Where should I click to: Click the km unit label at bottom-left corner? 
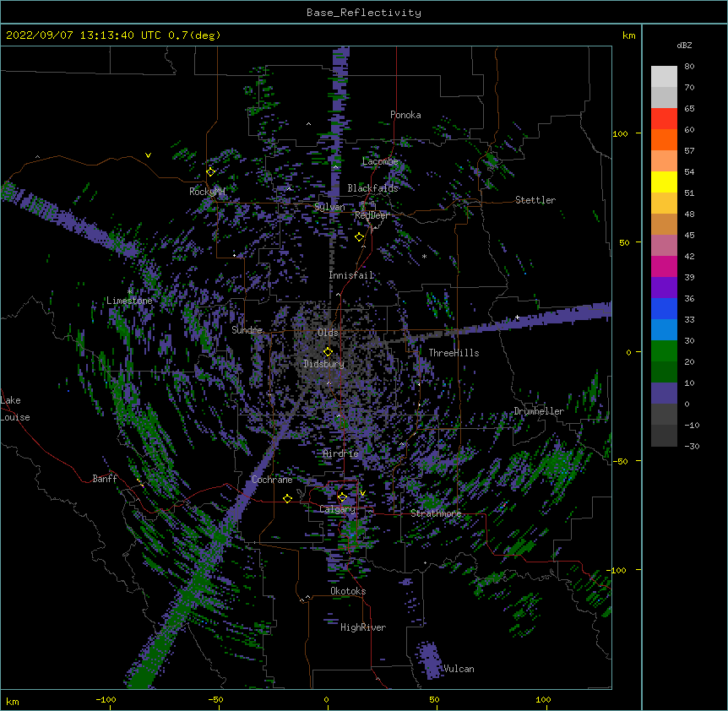(13, 701)
